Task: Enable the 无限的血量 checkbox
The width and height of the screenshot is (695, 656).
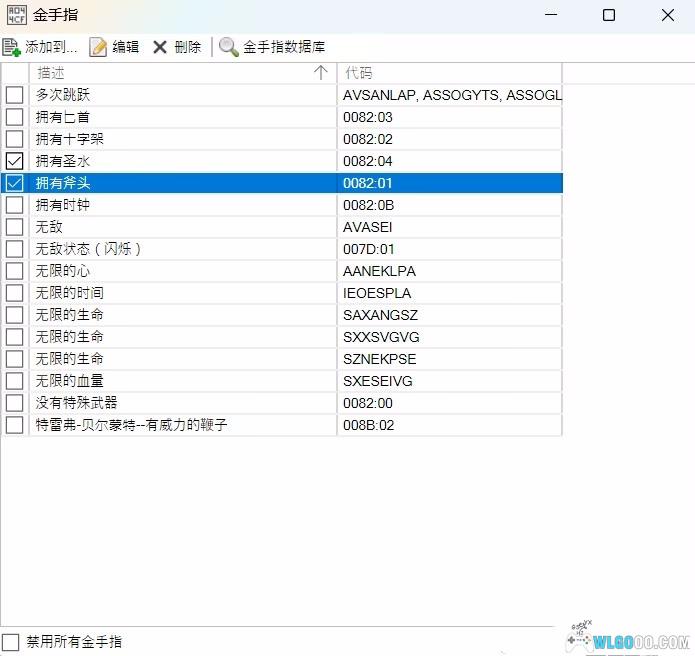Action: [x=15, y=381]
